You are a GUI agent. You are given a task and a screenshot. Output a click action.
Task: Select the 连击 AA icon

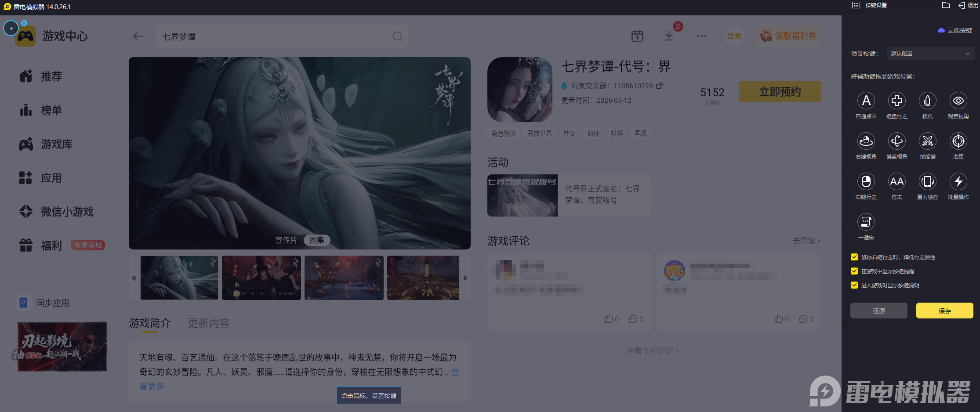(x=897, y=182)
